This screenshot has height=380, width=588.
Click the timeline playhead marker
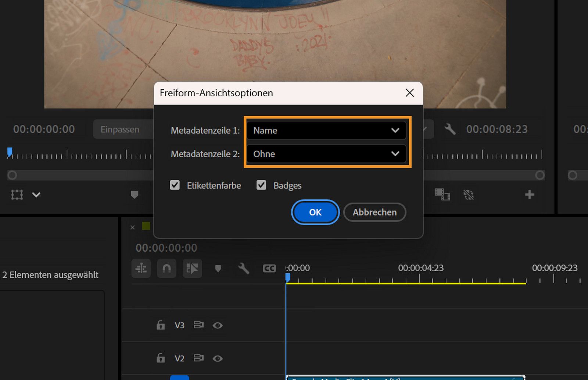(288, 278)
